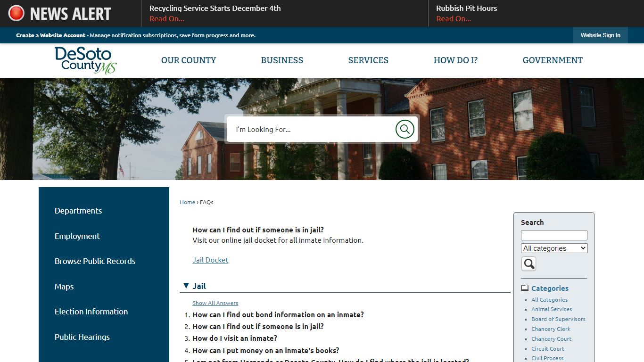
Task: Click the DeSoto County MS logo
Action: (85, 60)
